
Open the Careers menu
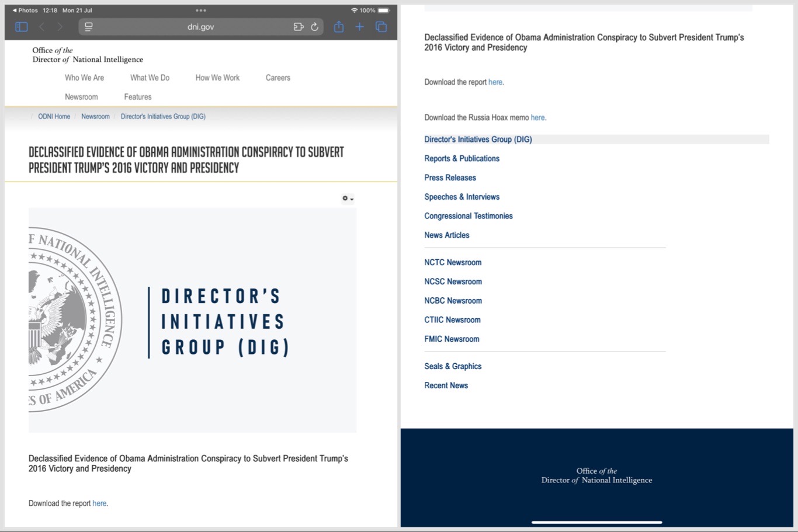(x=278, y=78)
